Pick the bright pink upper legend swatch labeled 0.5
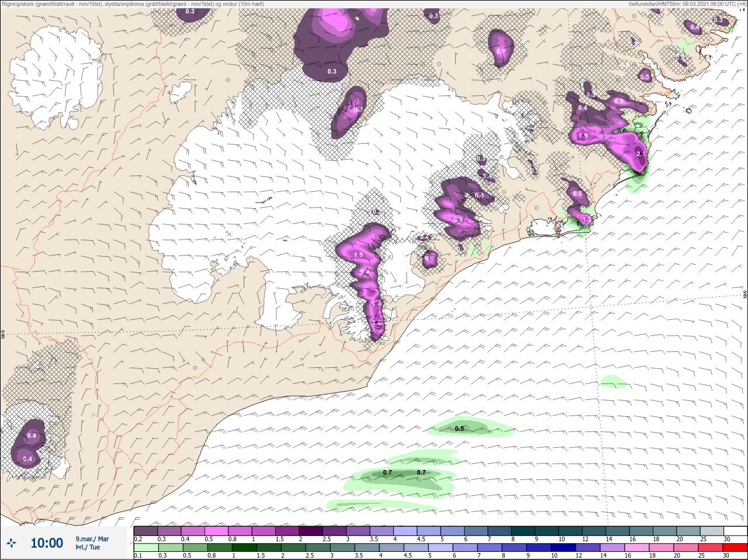Viewport: 748px width, 560px height. [x=216, y=531]
